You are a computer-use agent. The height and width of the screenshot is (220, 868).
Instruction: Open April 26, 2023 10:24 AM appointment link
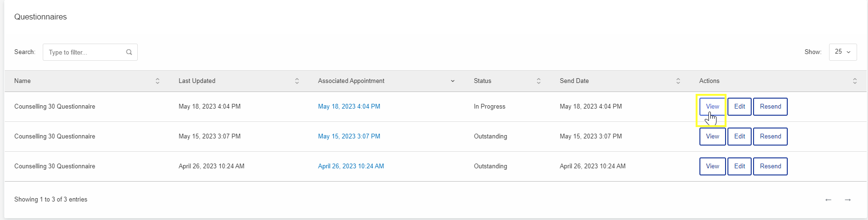tap(351, 166)
